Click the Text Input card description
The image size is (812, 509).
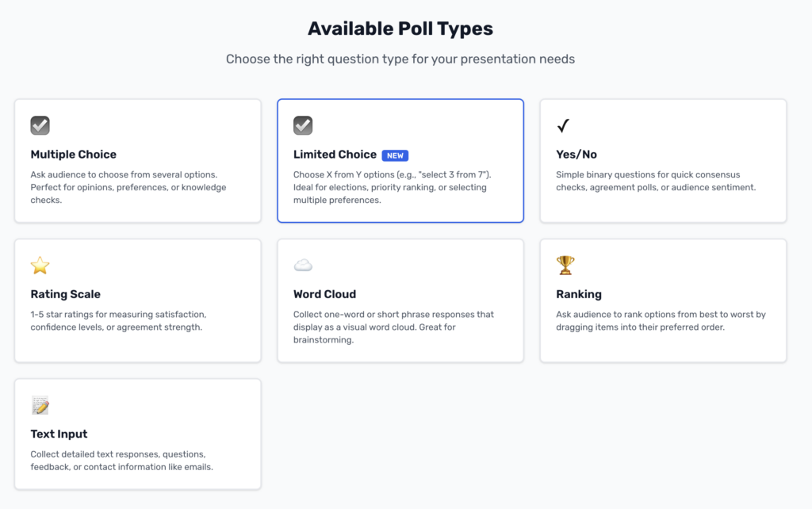point(121,461)
